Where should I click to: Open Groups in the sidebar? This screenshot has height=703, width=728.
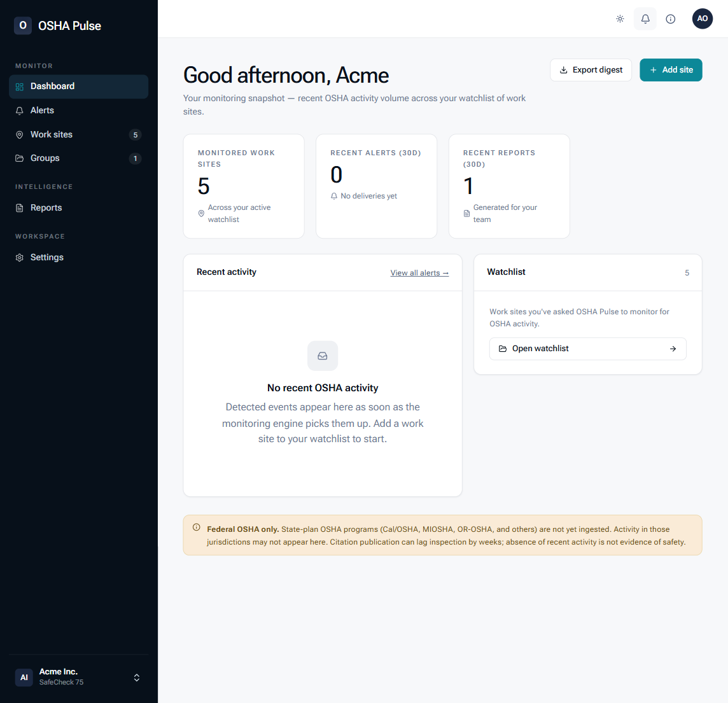pos(78,158)
